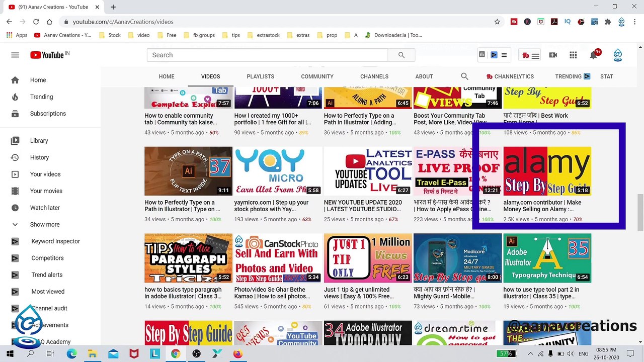
Task: Open the CHANNELYTICS tab
Action: click(510, 76)
